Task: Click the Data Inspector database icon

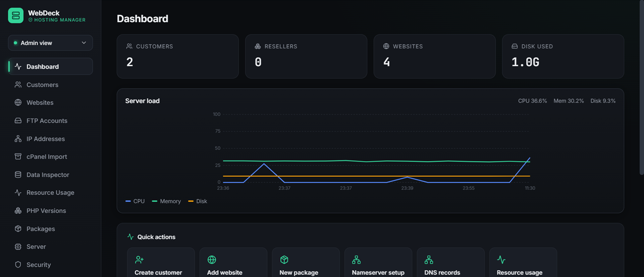Action: (x=18, y=175)
